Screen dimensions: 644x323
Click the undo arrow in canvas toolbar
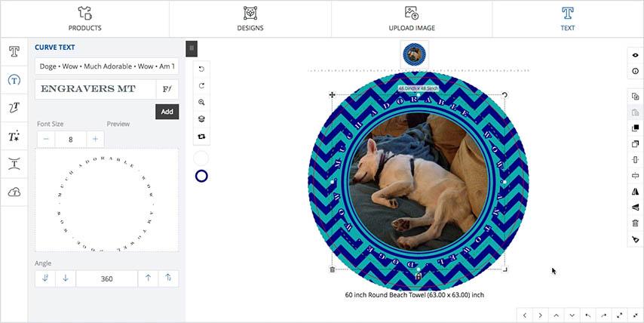pyautogui.click(x=201, y=69)
